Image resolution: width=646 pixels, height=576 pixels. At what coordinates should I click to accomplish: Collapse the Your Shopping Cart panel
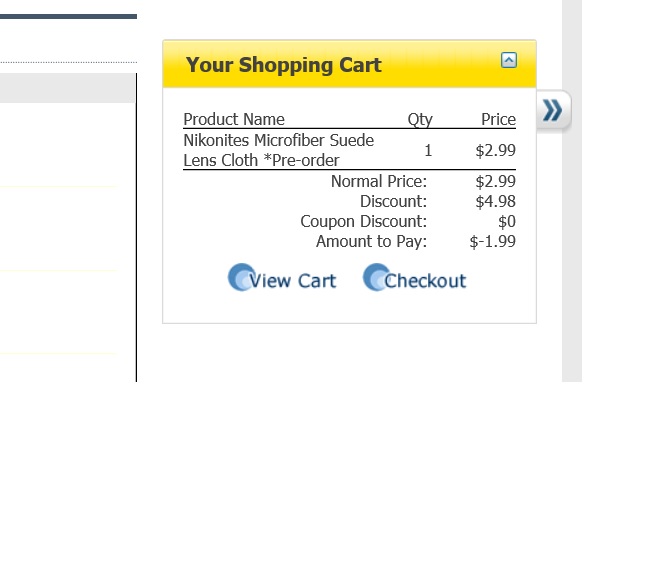tap(509, 60)
